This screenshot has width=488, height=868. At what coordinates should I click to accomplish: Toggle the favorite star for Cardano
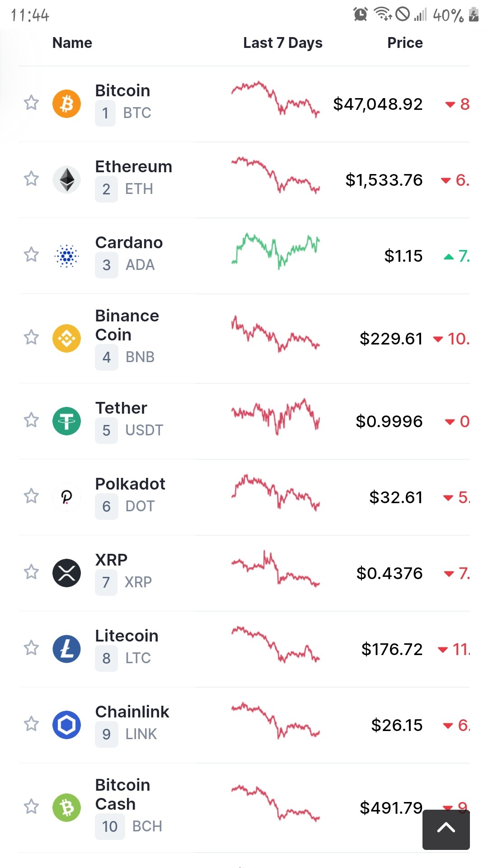pos(31,255)
